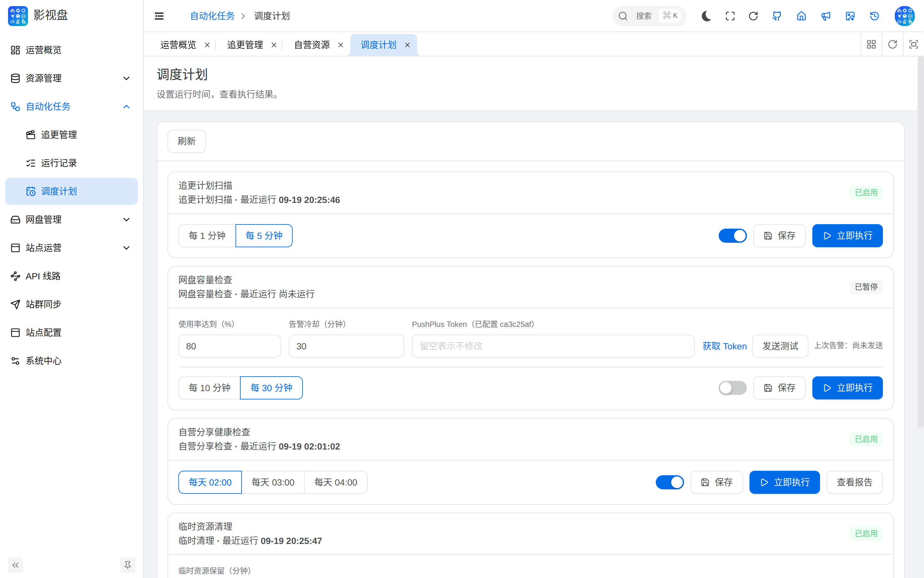The width and height of the screenshot is (924, 578).
Task: Disable the 自营分享健康检查 toggle switch
Action: pyautogui.click(x=670, y=482)
